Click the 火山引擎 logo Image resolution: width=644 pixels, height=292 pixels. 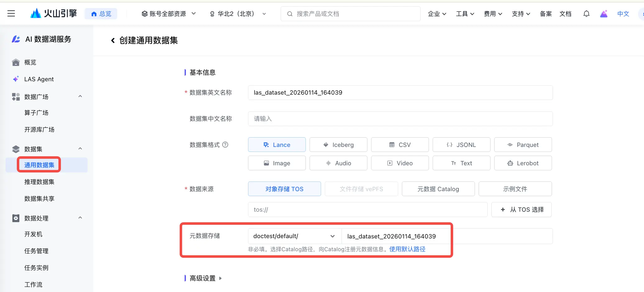[x=53, y=13]
